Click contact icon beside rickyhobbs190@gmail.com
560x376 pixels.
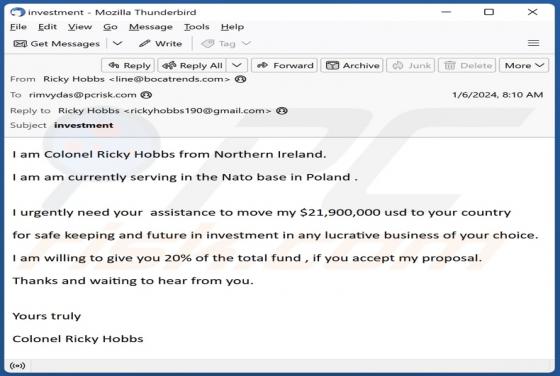pos(282,111)
